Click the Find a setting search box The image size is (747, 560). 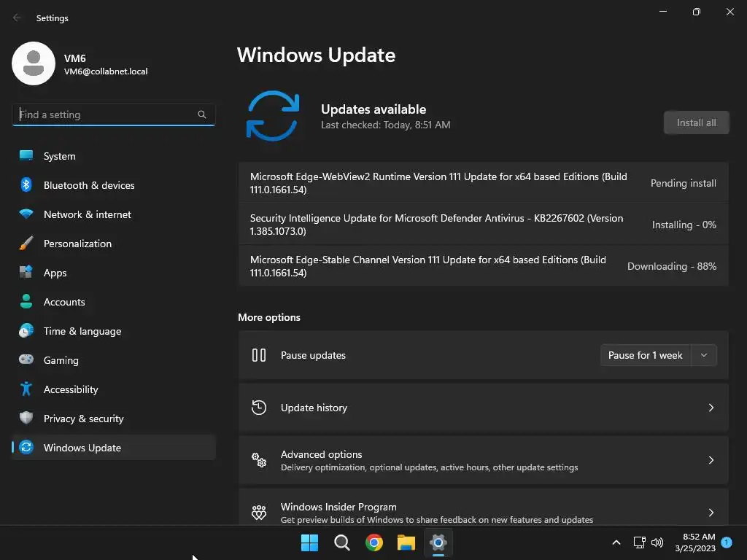[x=113, y=114]
